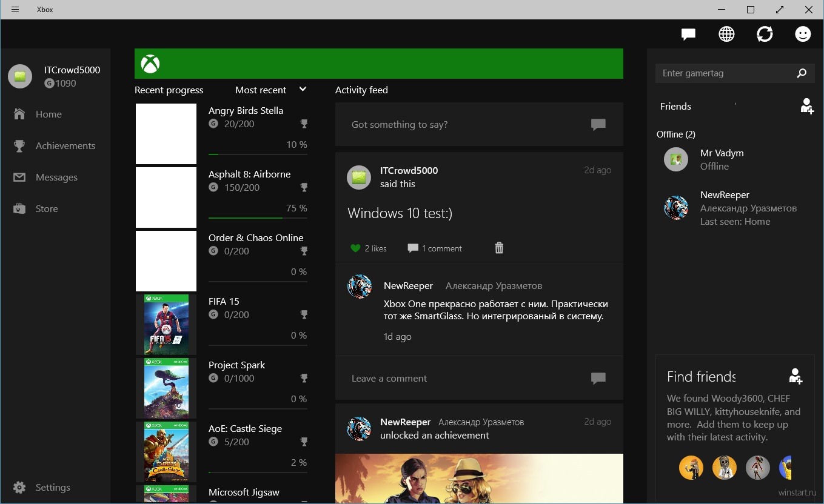Click the Find friends add-person icon
Viewport: 824px width, 504px height.
pyautogui.click(x=796, y=376)
